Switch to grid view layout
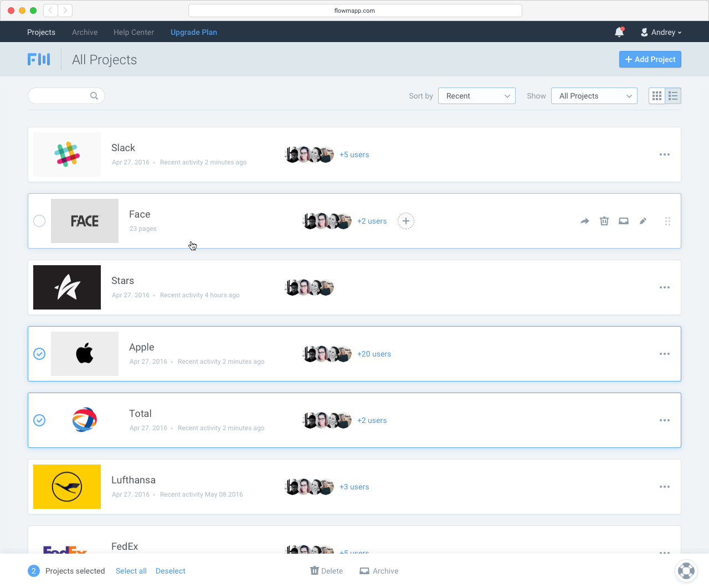Viewport: 709px width, 588px height. point(657,96)
